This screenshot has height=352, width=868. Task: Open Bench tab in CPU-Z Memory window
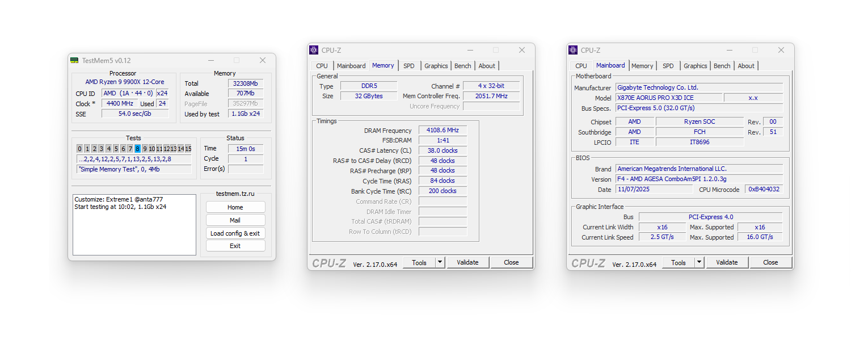coord(462,66)
